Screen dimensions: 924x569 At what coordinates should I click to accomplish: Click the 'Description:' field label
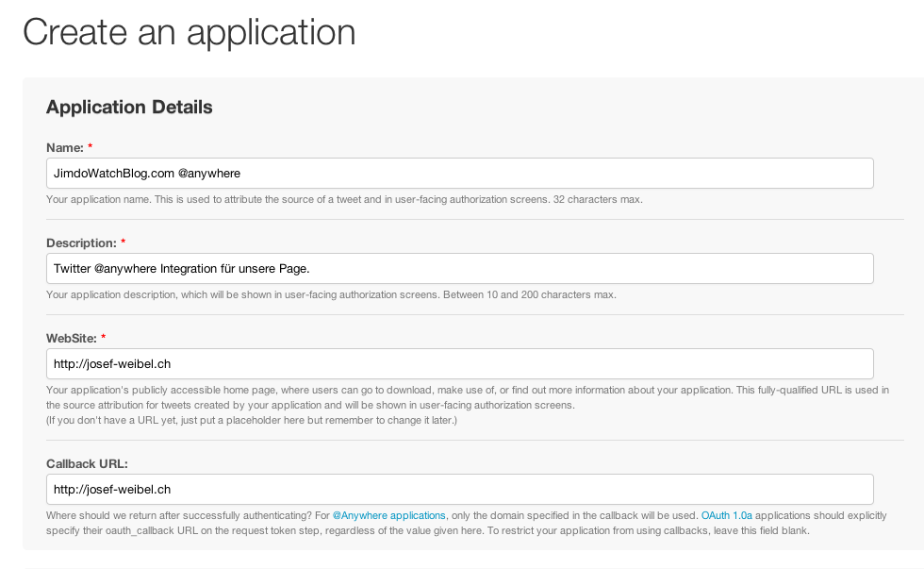point(83,243)
